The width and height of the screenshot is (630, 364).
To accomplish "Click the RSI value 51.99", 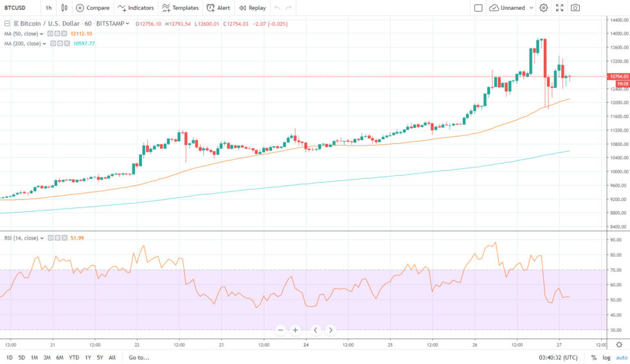I will [77, 238].
